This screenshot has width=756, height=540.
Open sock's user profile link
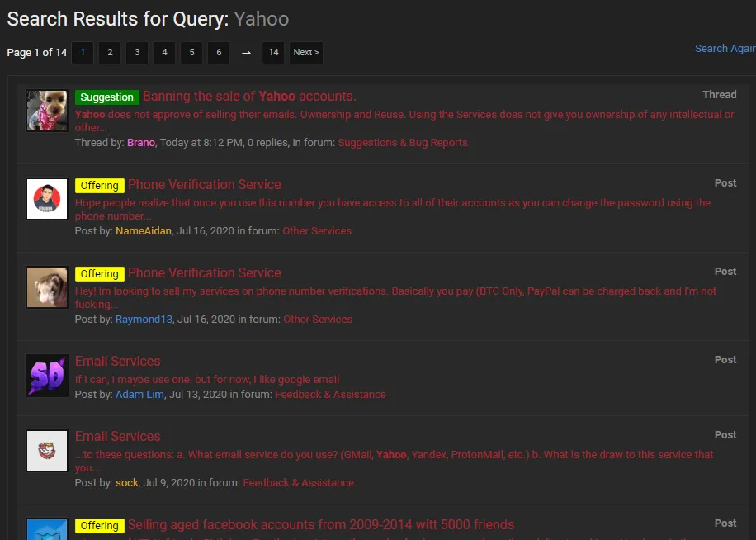[127, 483]
